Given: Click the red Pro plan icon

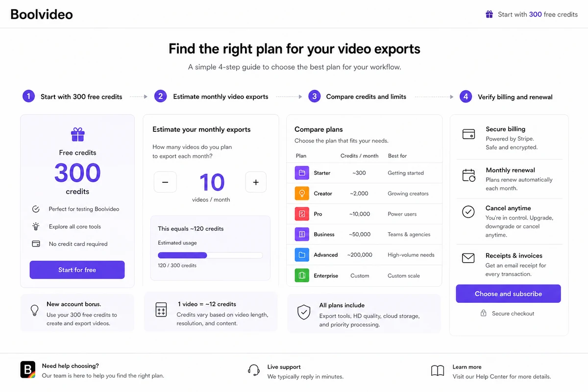Looking at the screenshot, I should pyautogui.click(x=302, y=214).
